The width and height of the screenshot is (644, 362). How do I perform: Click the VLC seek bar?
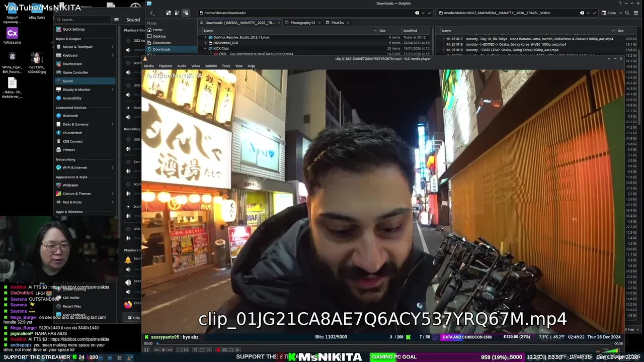(383, 344)
